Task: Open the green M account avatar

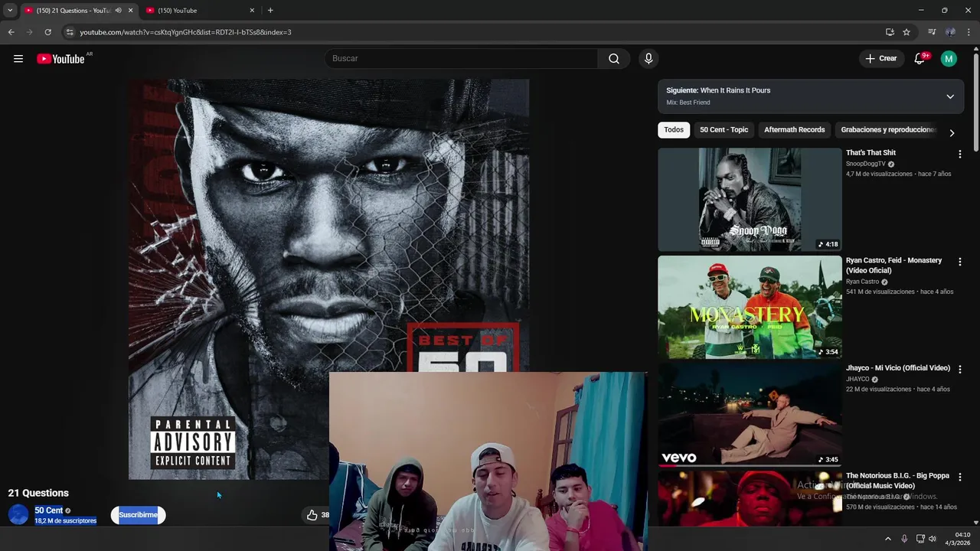Action: 949,59
